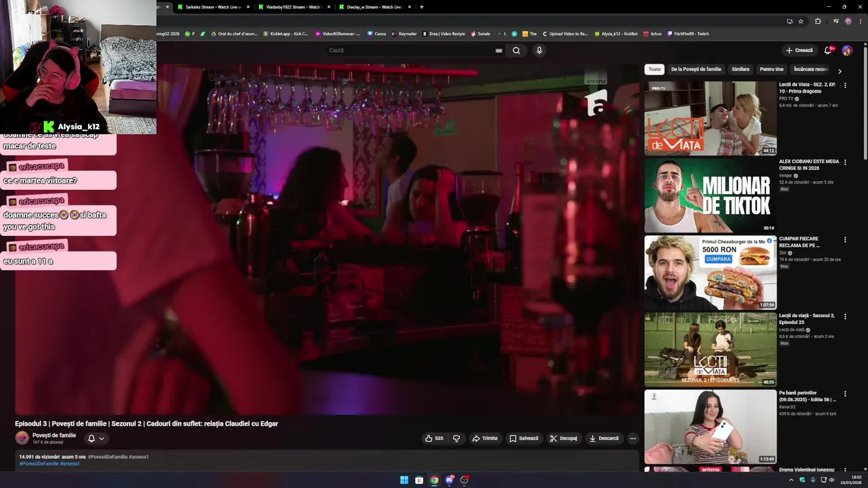The height and width of the screenshot is (488, 868).
Task: Open more actions menu under the video
Action: click(633, 439)
